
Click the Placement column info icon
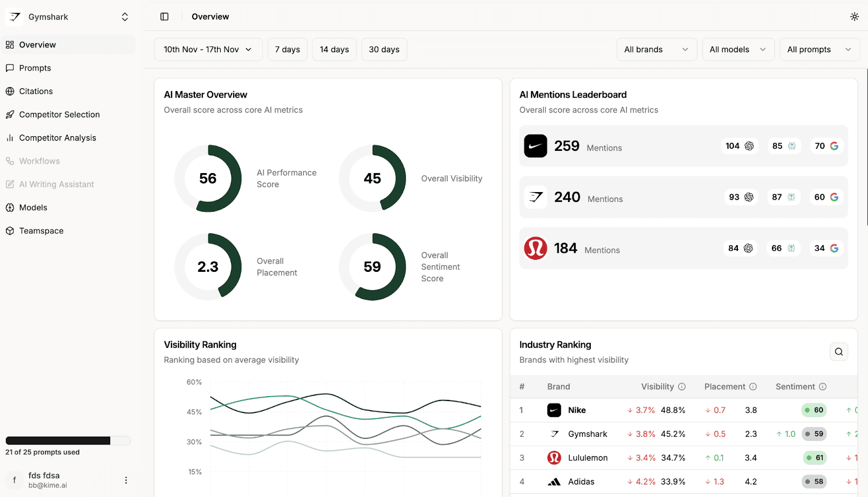753,387
